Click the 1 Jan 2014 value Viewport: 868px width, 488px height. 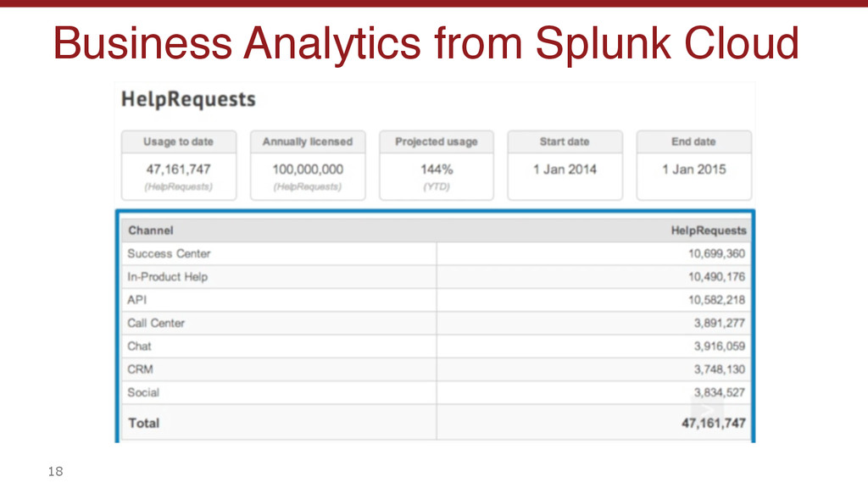[x=565, y=169]
